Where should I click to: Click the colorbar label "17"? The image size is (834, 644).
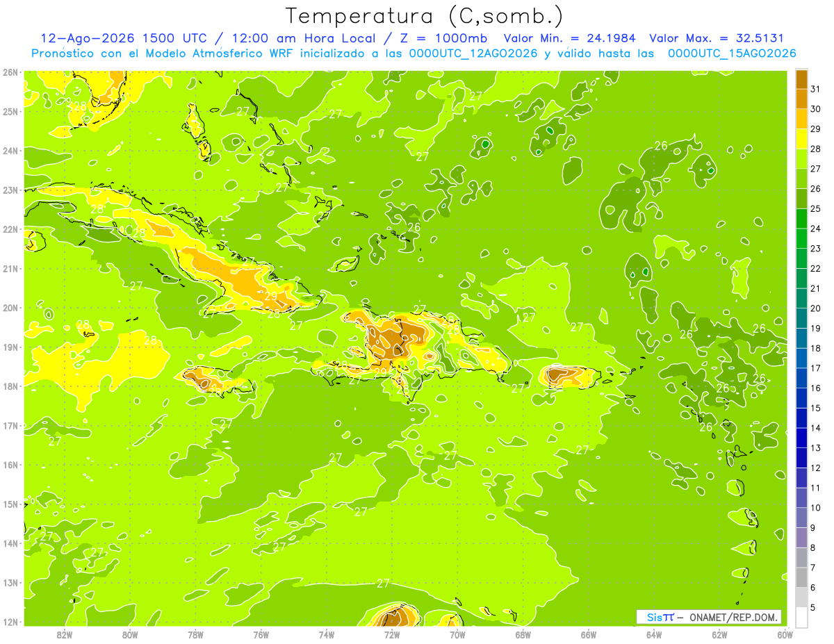coord(815,368)
